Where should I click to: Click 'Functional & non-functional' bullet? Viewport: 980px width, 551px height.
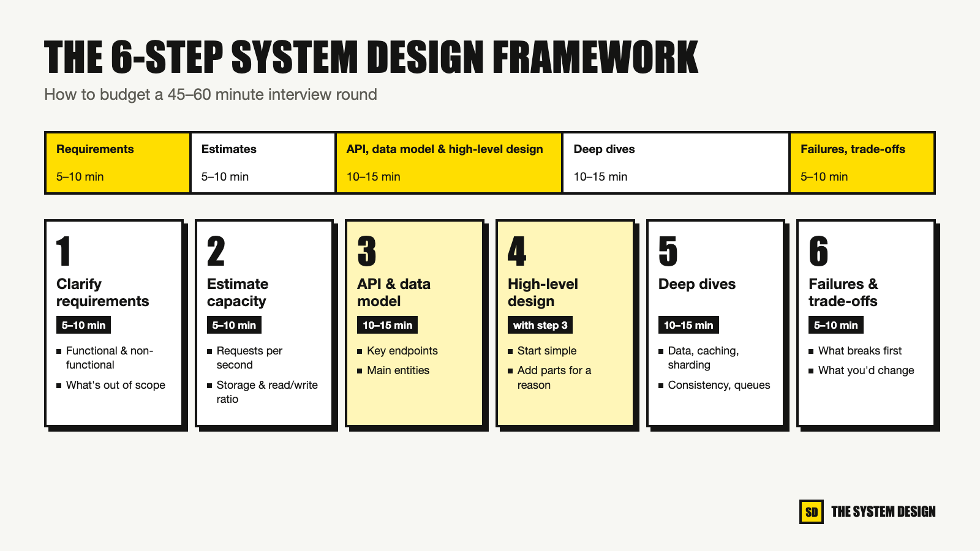pyautogui.click(x=110, y=358)
